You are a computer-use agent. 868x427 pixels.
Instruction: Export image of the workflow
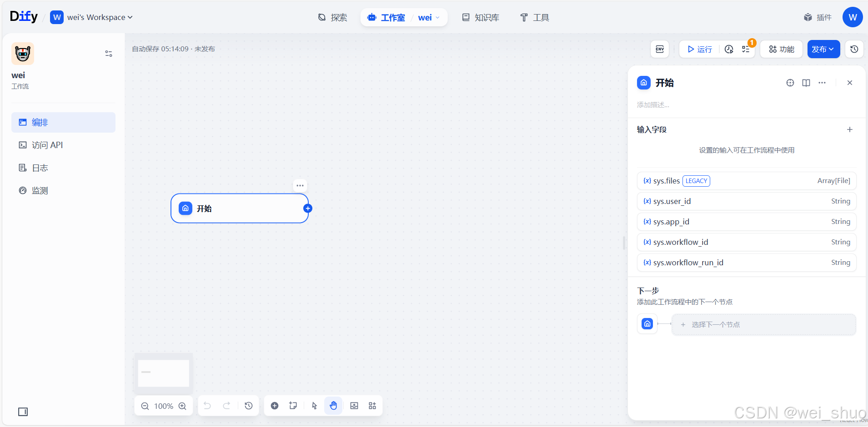coord(354,406)
